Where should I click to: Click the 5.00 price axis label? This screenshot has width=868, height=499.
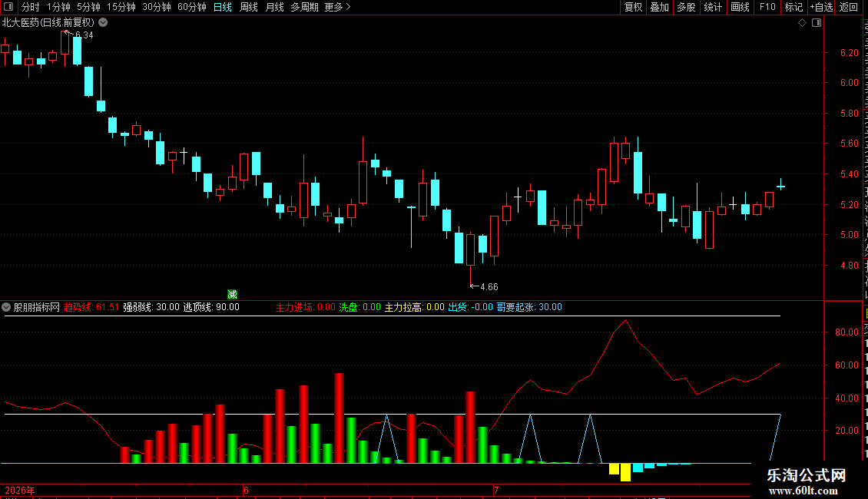pyautogui.click(x=849, y=235)
